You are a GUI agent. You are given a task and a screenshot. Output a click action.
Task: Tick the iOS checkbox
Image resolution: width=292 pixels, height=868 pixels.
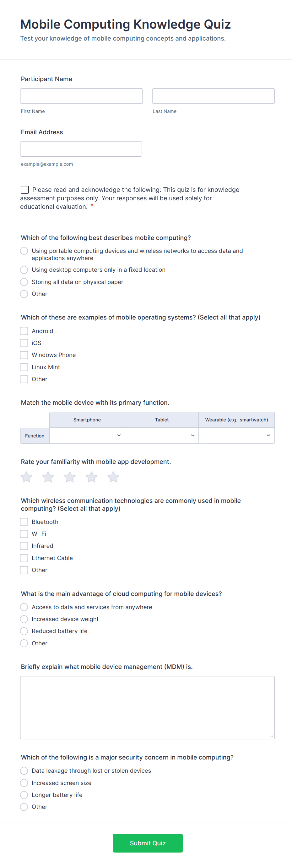(24, 343)
